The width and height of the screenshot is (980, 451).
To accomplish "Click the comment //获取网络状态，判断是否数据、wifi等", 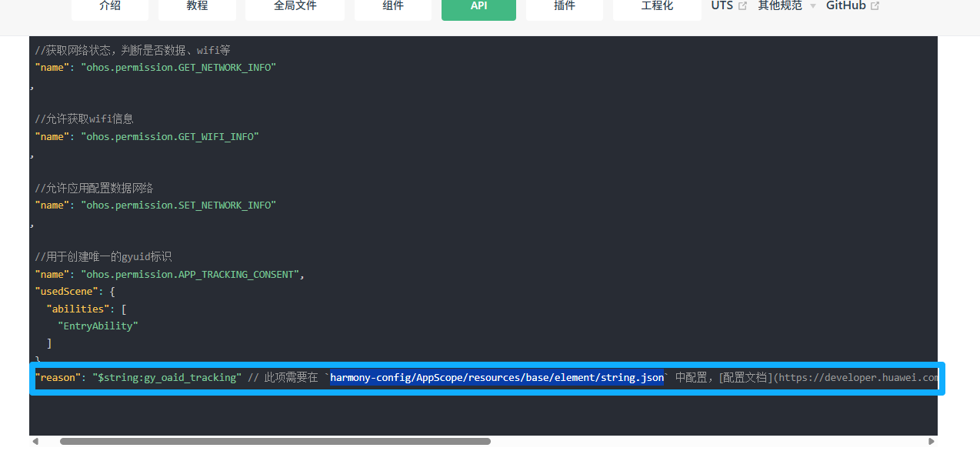I will pyautogui.click(x=132, y=51).
